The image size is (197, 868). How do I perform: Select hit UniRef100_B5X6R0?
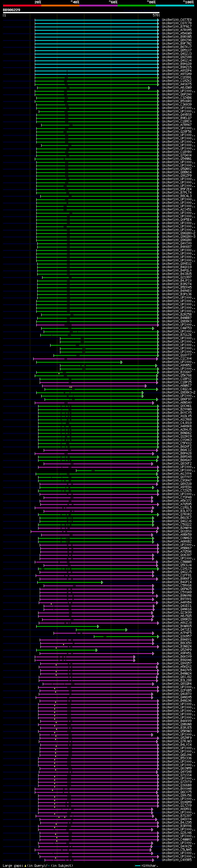[177, 101]
